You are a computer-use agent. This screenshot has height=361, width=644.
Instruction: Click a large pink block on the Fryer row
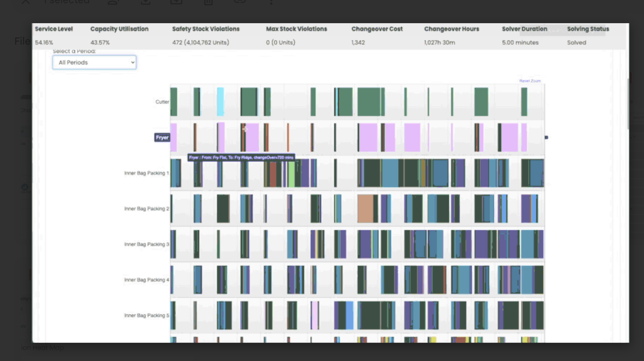point(368,137)
